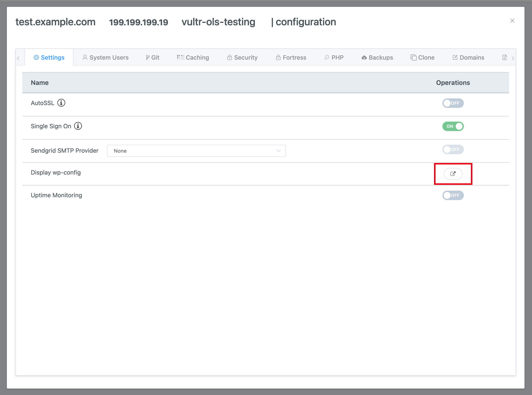532x395 pixels.
Task: Switch to the Caching tab
Action: point(193,58)
